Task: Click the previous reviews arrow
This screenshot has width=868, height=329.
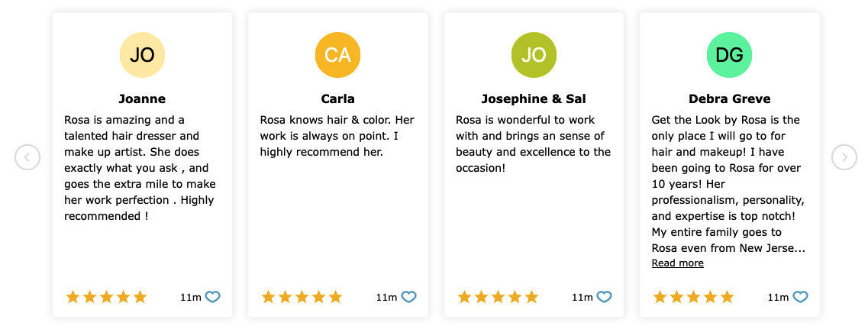Action: pyautogui.click(x=27, y=157)
